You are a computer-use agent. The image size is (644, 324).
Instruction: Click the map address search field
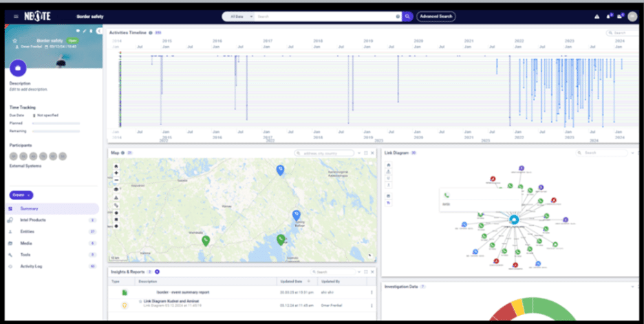click(323, 153)
